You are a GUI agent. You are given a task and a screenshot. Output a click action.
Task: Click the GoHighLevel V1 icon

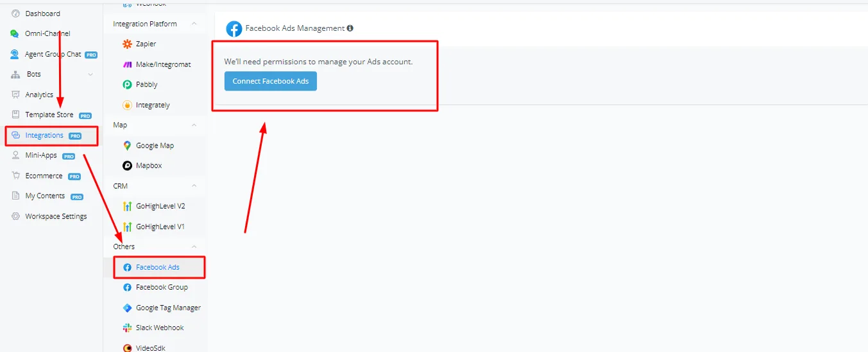coord(127,227)
